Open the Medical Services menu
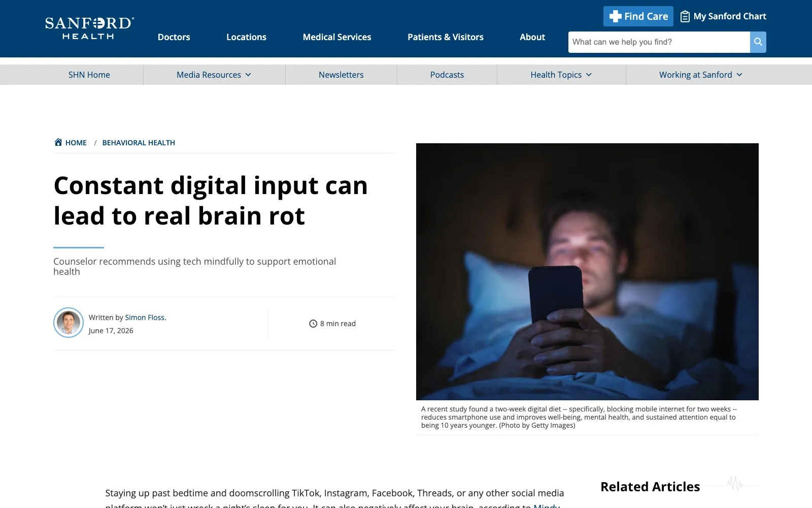Viewport: 812px width, 508px height. [337, 37]
